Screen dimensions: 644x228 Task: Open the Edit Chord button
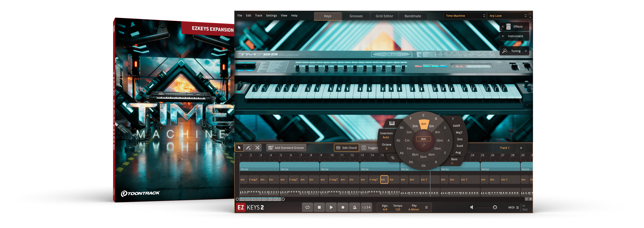point(347,148)
